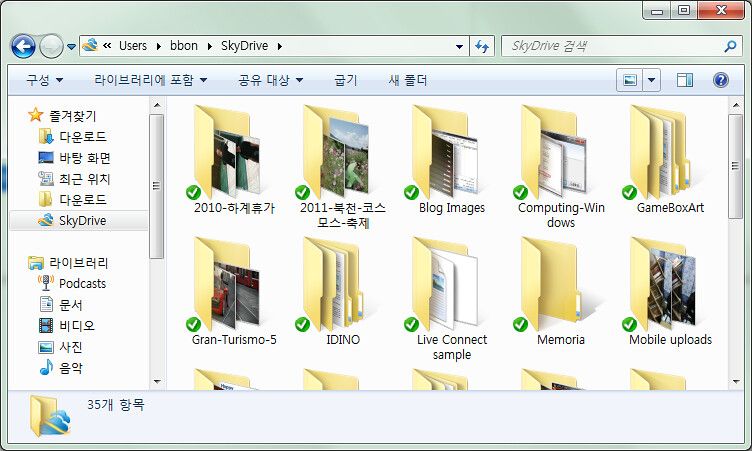Select the Live Connect sample folder icon
The width and height of the screenshot is (752, 451).
coord(444,284)
